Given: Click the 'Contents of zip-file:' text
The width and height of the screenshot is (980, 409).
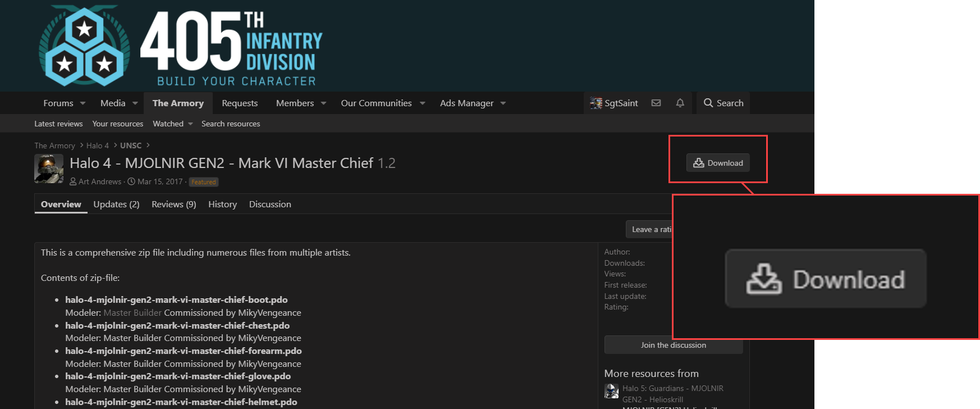Looking at the screenshot, I should coord(80,278).
